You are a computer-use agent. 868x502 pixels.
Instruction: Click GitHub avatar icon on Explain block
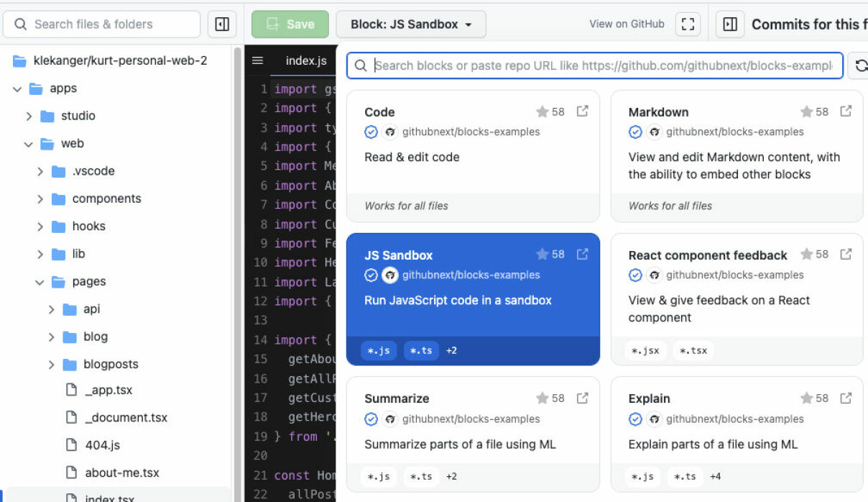click(x=654, y=419)
